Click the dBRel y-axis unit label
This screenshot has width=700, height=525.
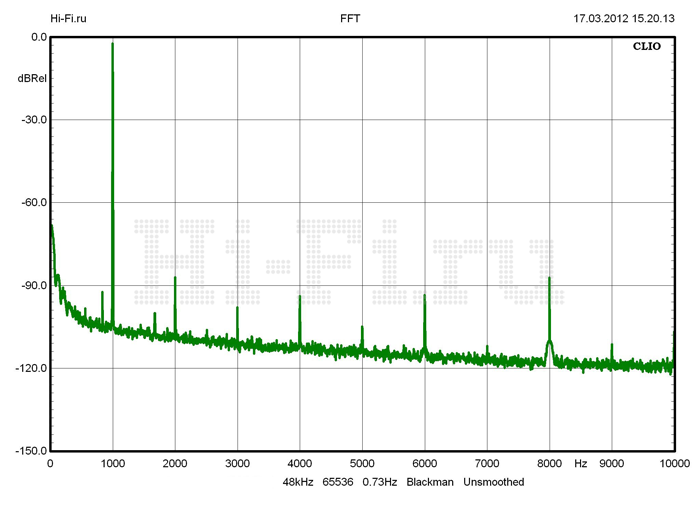[x=31, y=77]
